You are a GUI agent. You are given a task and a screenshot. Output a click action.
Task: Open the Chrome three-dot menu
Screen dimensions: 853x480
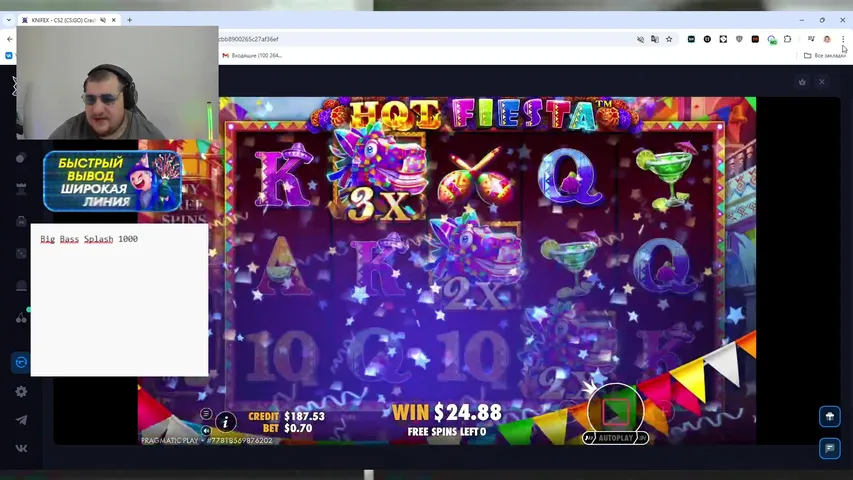tap(843, 39)
